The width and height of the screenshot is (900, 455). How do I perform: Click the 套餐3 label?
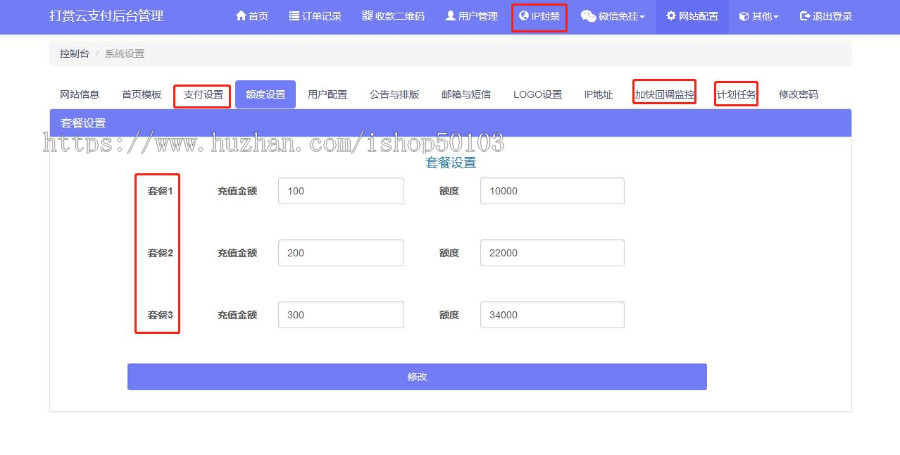pos(160,315)
